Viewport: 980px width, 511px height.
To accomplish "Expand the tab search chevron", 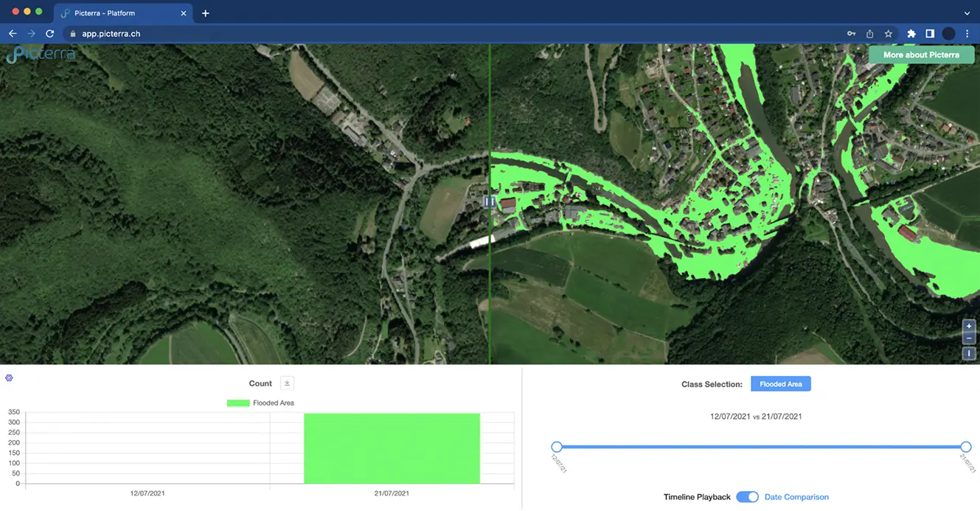I will [x=967, y=13].
